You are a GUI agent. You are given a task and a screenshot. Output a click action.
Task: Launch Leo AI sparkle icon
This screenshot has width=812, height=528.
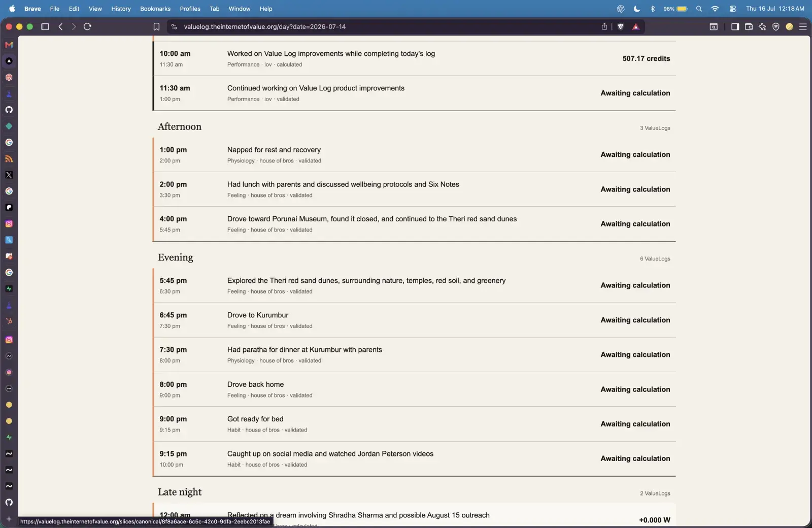coord(762,26)
